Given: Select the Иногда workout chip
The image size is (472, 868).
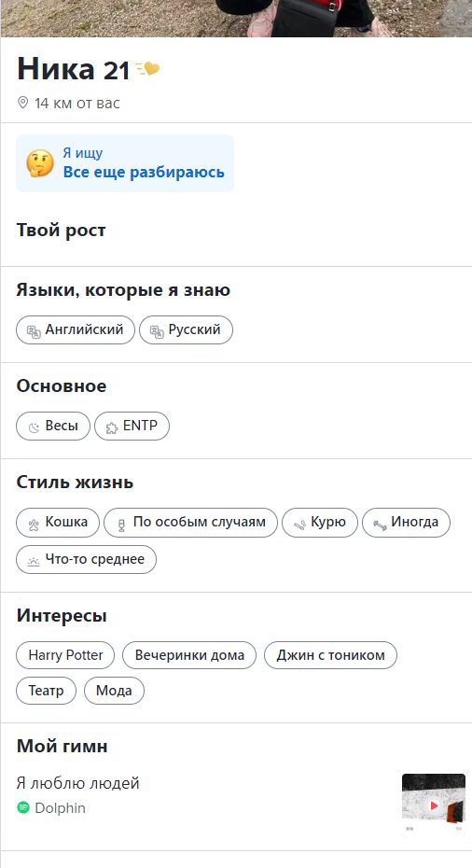Looking at the screenshot, I should pos(406,523).
